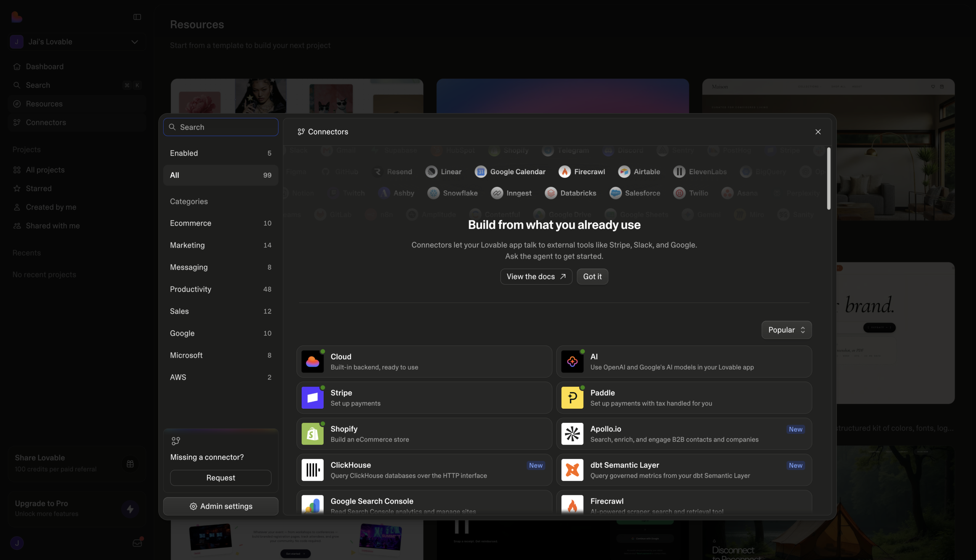Click the ElevenLabs logo icon
This screenshot has width=976, height=560.
click(679, 171)
